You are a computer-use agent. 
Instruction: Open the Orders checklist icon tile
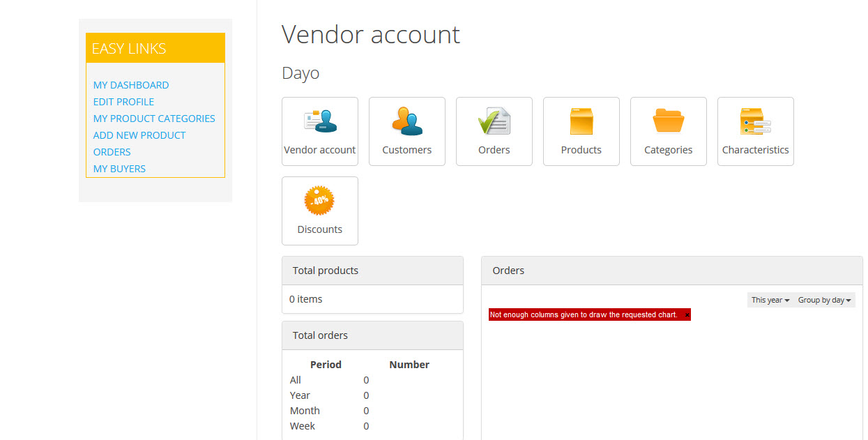click(x=494, y=131)
